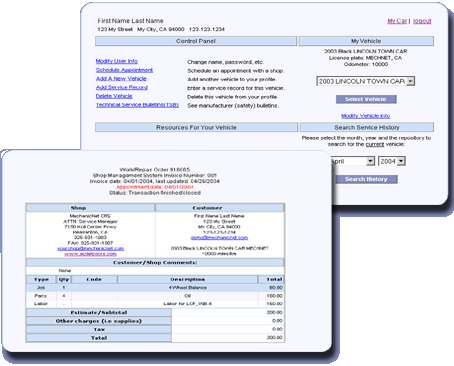Open the shop email address link
Viewport: 454px width, 366px height.
[x=90, y=248]
